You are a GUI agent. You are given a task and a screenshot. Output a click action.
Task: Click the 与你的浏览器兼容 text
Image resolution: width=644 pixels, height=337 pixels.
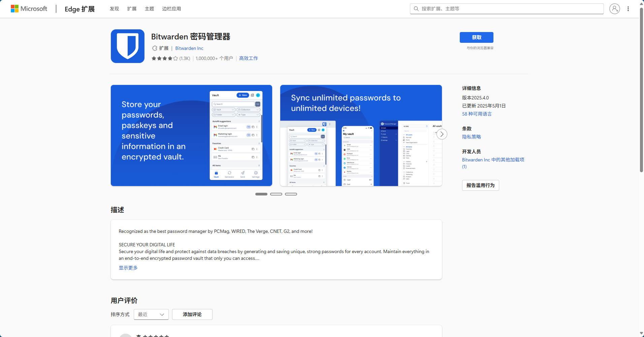point(480,48)
